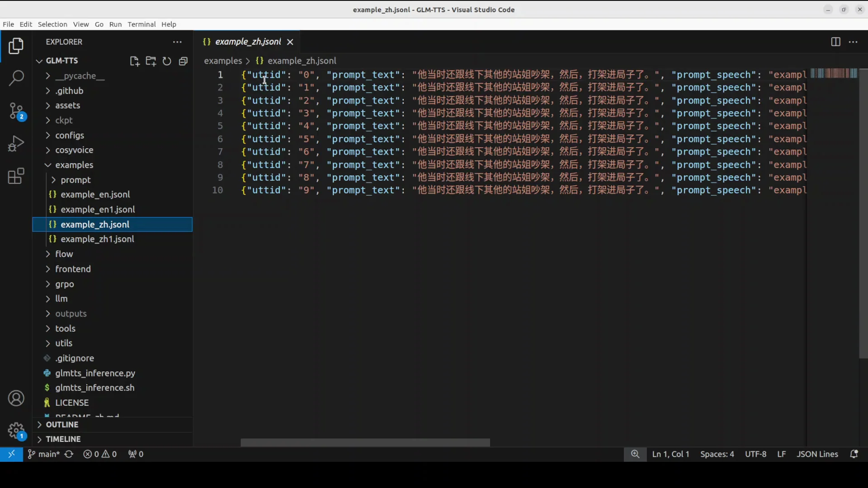This screenshot has width=868, height=488.
Task: Change the language mode from JSON Lines
Action: (x=817, y=454)
